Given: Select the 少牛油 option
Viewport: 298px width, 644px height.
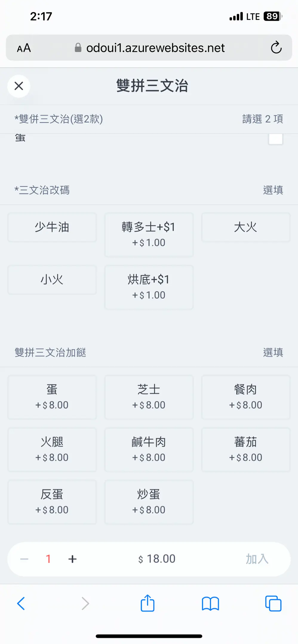Looking at the screenshot, I should [52, 227].
